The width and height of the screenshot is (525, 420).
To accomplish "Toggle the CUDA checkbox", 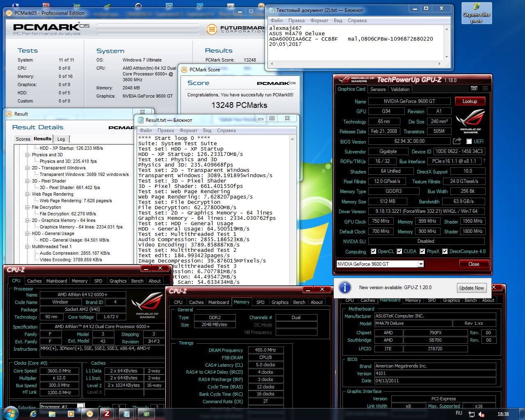I will [x=399, y=251].
